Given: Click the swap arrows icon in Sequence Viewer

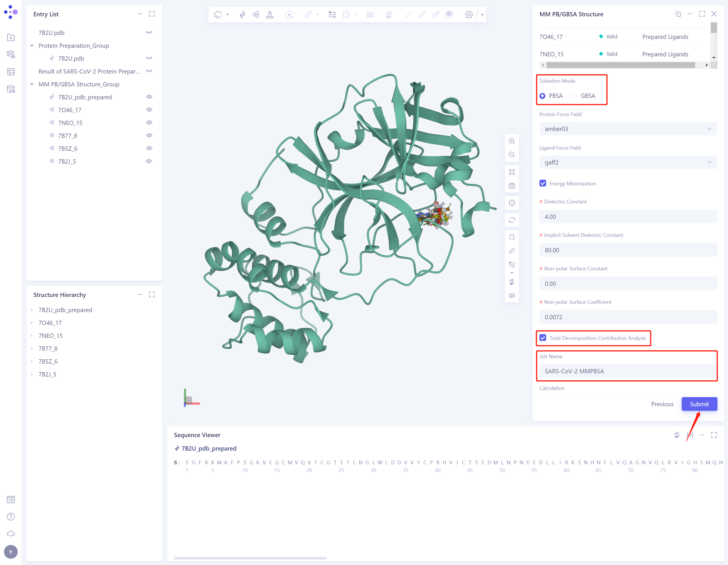Looking at the screenshot, I should [677, 435].
